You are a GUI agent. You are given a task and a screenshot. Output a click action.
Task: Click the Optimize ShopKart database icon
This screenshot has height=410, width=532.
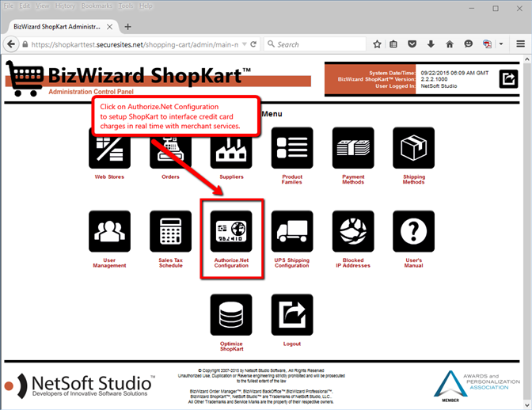[231, 315]
